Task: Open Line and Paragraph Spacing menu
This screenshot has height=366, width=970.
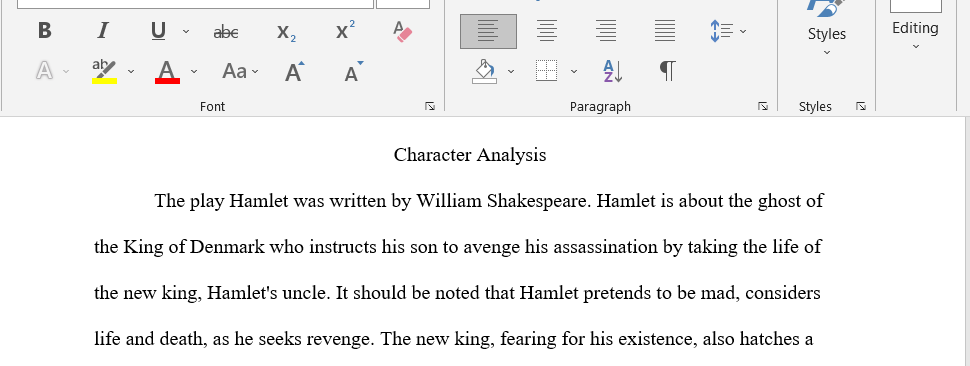Action: click(x=728, y=31)
